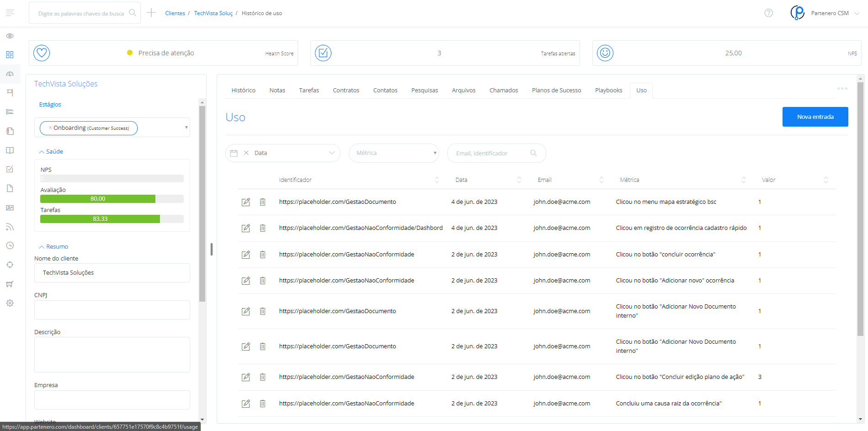Switch to the Contratos tab

[346, 90]
